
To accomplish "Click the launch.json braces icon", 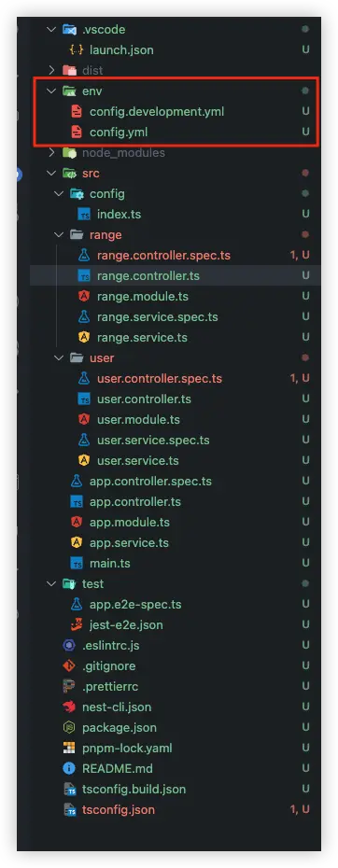I will tap(77, 49).
